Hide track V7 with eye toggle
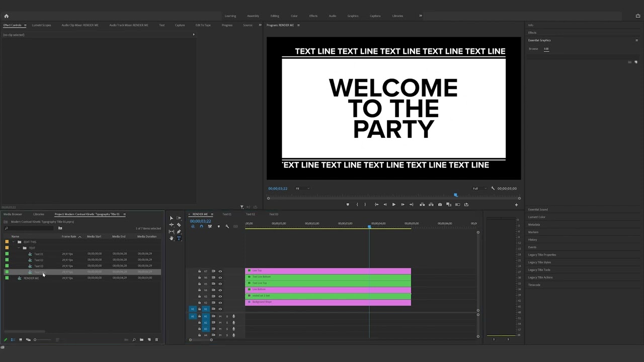 point(220,271)
